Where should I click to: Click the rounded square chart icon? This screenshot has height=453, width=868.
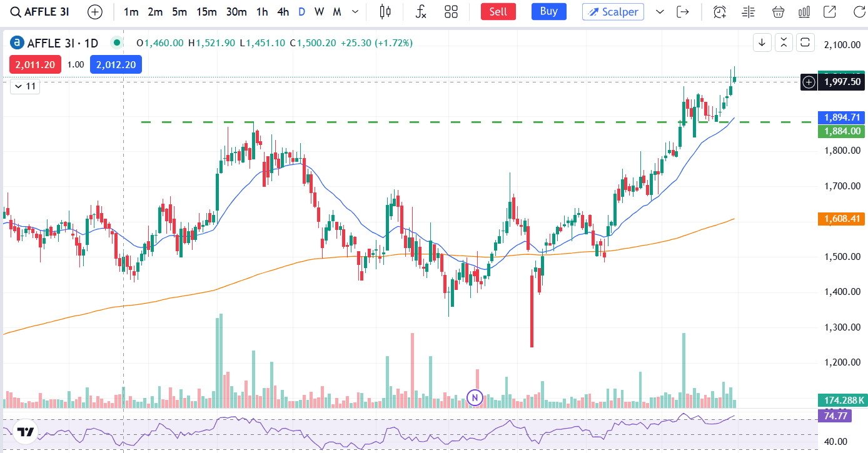[805, 42]
